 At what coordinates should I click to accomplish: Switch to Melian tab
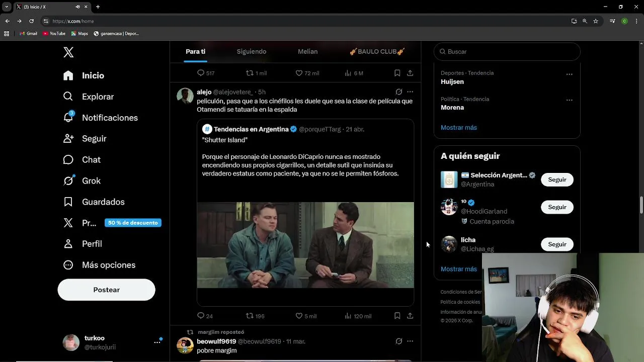pos(307,51)
